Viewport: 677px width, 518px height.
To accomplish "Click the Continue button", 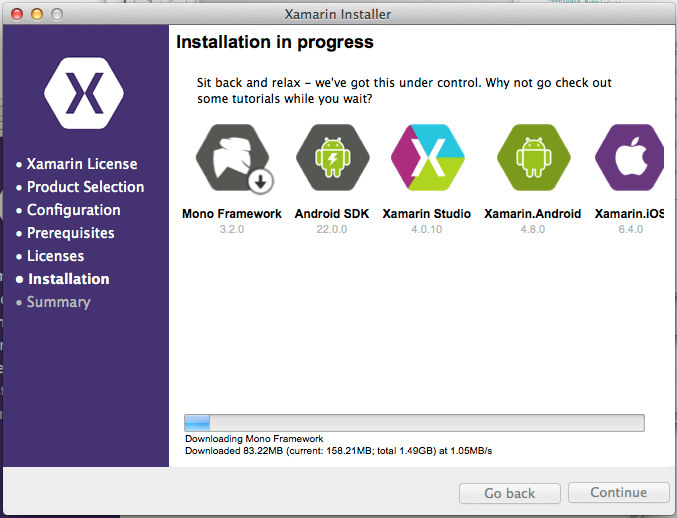I will click(618, 493).
